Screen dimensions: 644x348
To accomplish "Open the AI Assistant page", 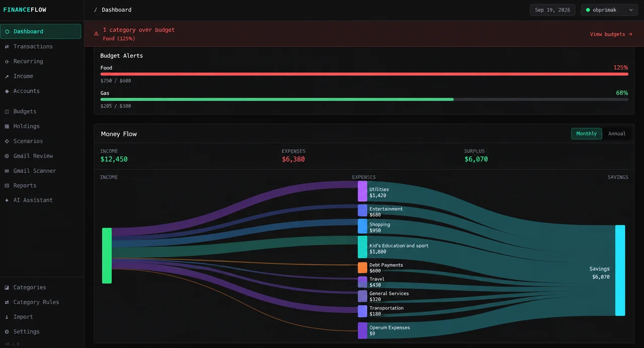I will coord(41,200).
